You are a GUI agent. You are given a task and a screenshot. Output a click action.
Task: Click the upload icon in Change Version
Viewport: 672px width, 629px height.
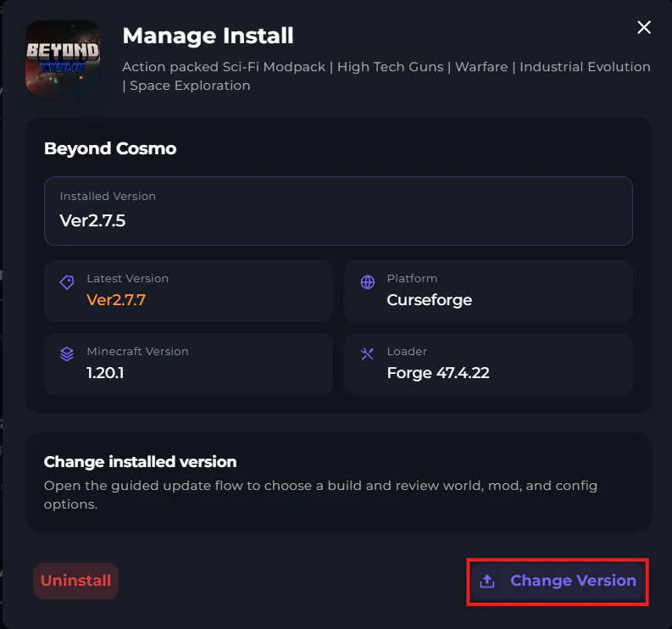coord(487,582)
